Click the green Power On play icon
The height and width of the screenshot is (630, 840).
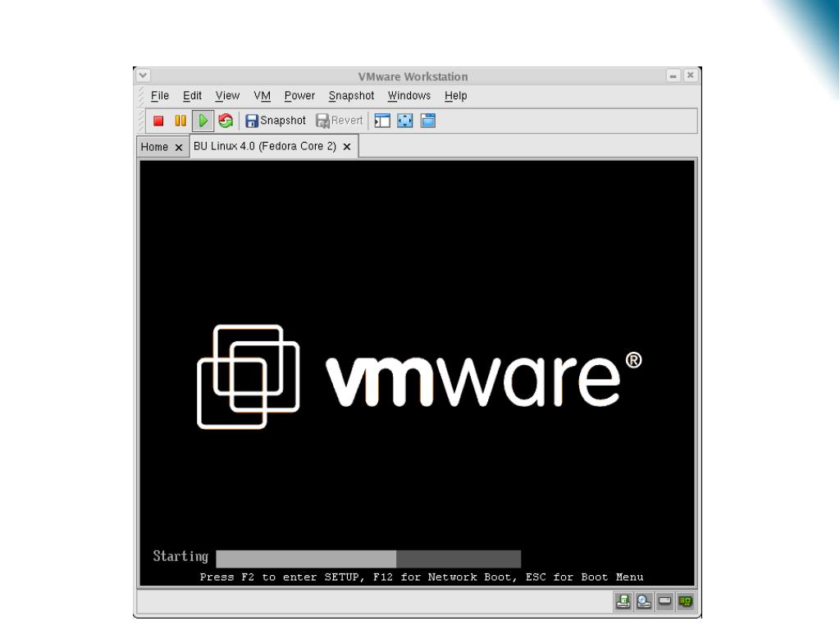[x=203, y=121]
